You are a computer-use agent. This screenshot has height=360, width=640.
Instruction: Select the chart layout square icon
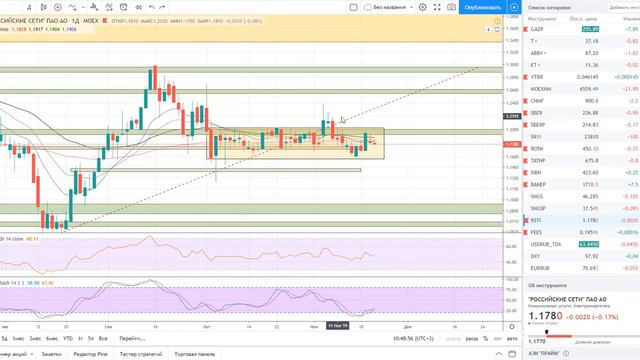coord(353,7)
